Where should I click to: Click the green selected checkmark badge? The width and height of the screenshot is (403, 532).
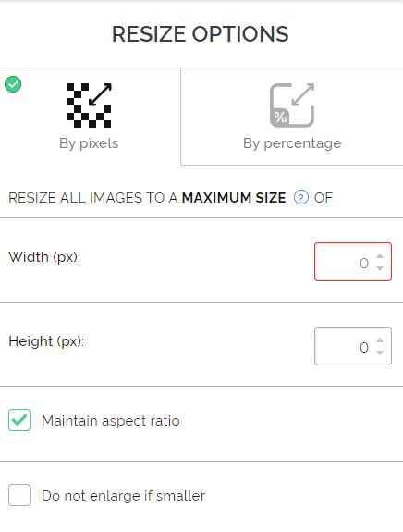[x=13, y=84]
